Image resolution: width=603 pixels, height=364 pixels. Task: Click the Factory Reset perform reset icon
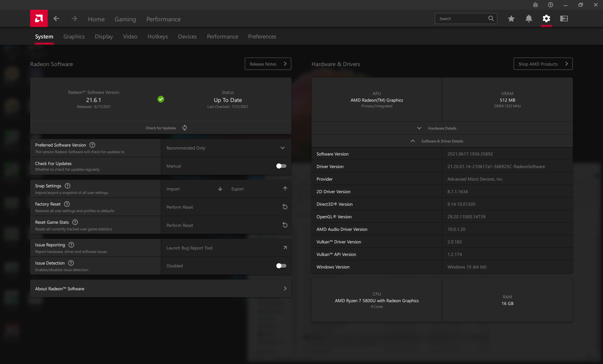[285, 207]
